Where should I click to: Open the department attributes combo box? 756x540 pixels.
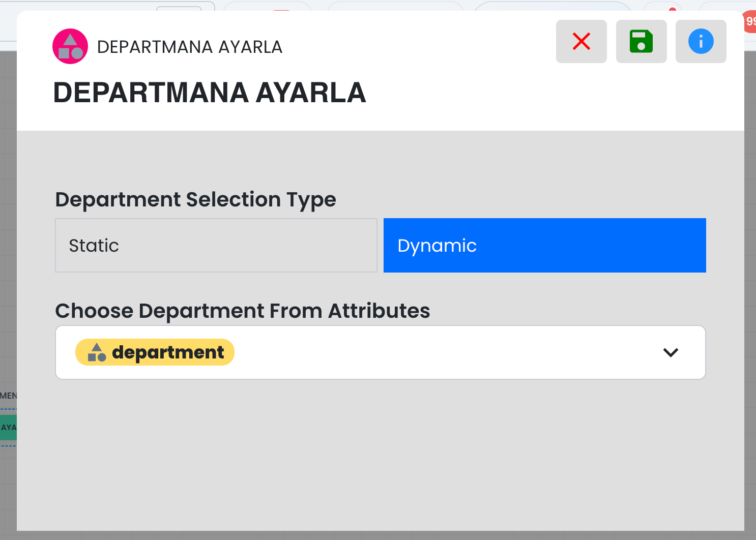click(x=432, y=352)
